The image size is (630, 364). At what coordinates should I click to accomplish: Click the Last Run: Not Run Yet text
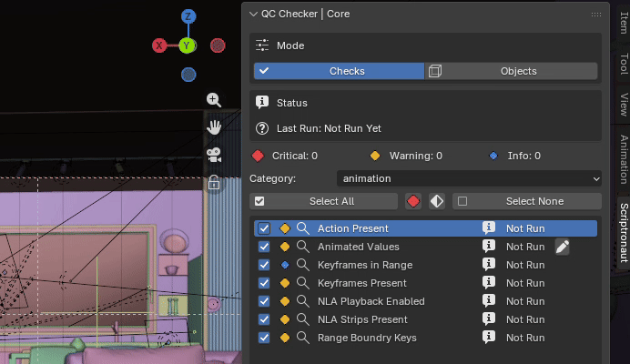(329, 128)
